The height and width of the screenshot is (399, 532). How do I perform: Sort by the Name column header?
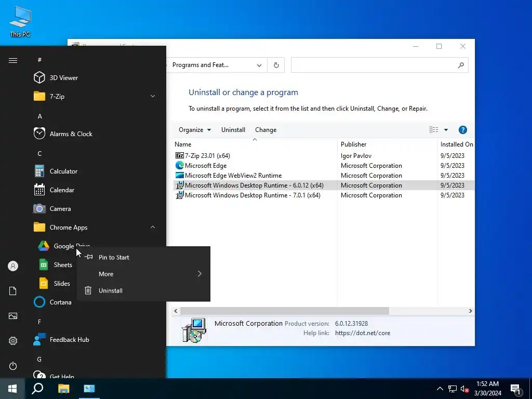(x=255, y=144)
